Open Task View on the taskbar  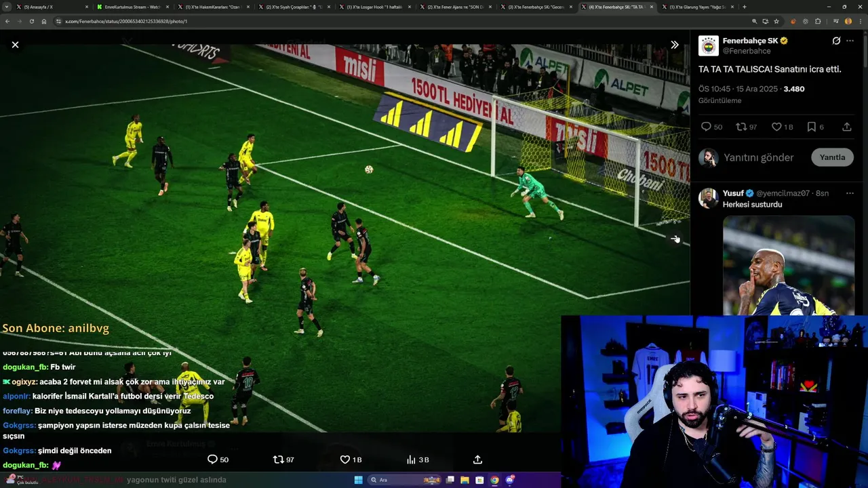coord(450,480)
